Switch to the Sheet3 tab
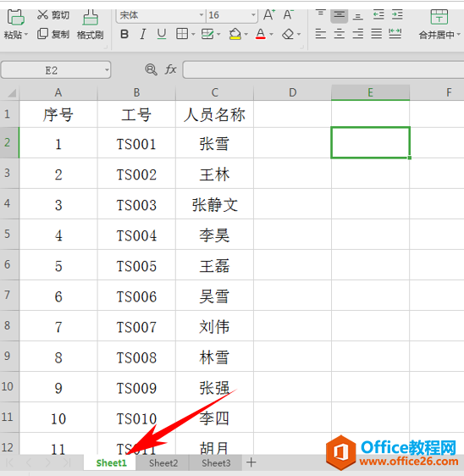Viewport: 464px width, 476px height. point(216,463)
